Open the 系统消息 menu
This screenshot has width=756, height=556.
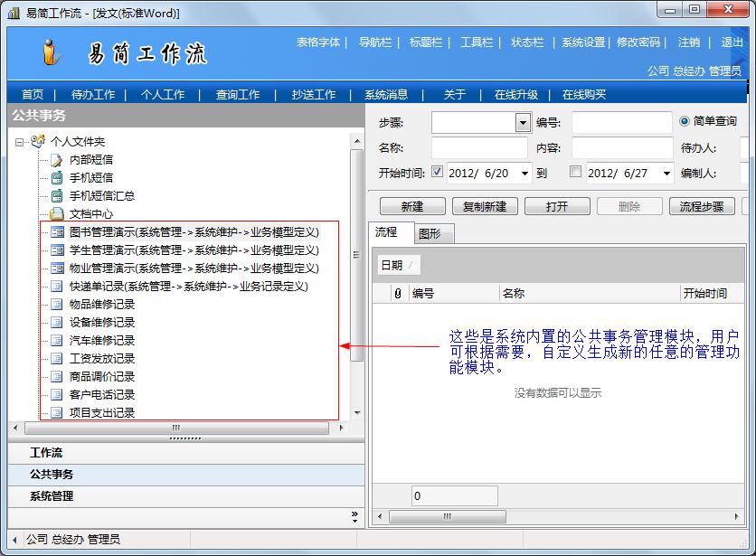click(386, 95)
